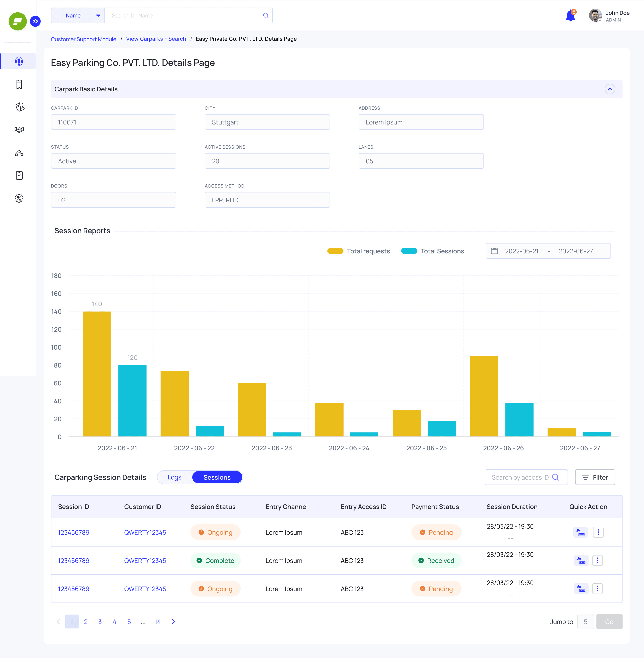
Task: Go to page 14 in pagination
Action: pos(158,622)
